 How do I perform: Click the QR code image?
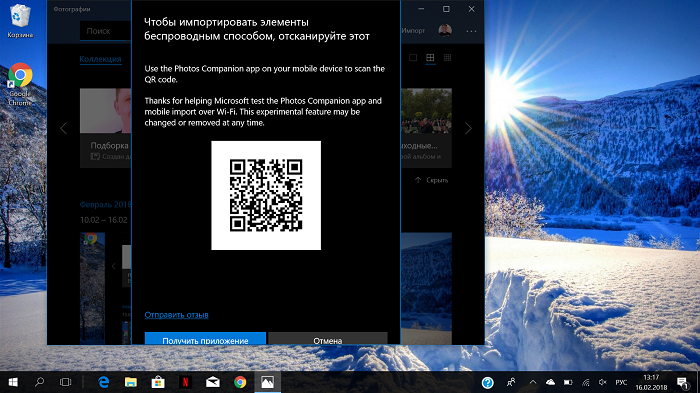(266, 196)
